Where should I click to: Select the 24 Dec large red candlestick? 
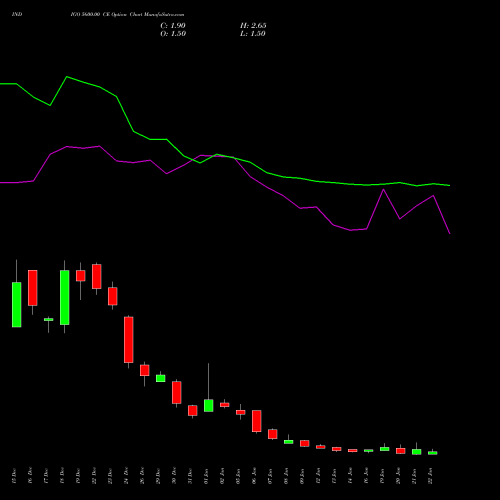click(129, 340)
